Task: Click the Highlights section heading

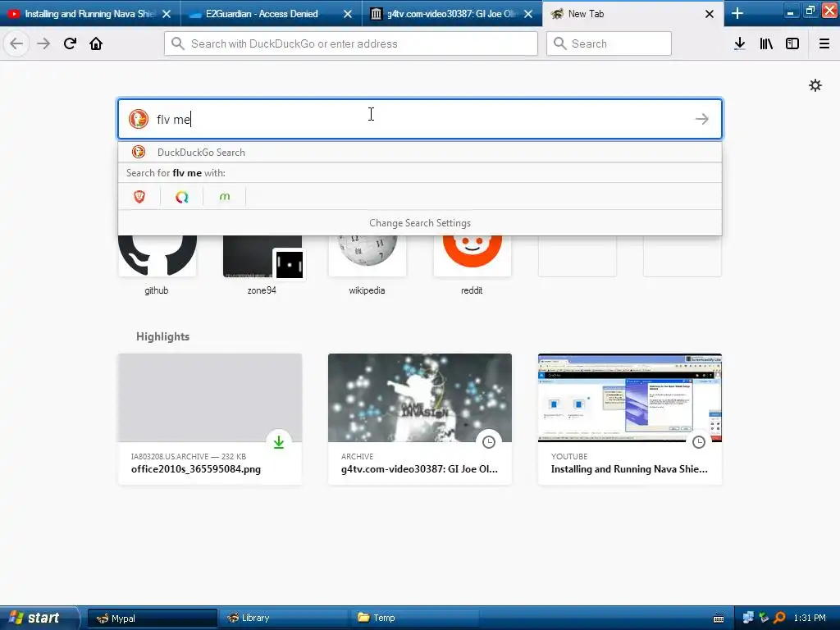Action: 163,336
